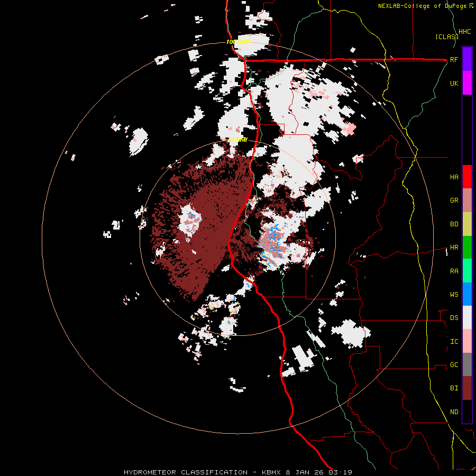Click the ND black legend swatch

coord(467,411)
